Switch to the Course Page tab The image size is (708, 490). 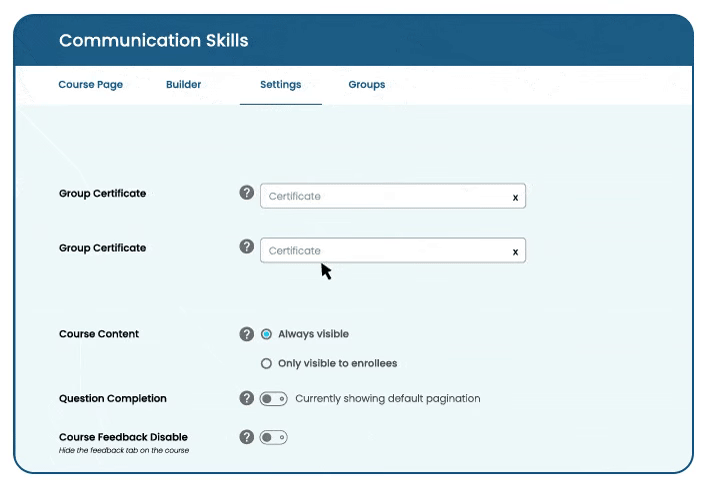pyautogui.click(x=91, y=85)
